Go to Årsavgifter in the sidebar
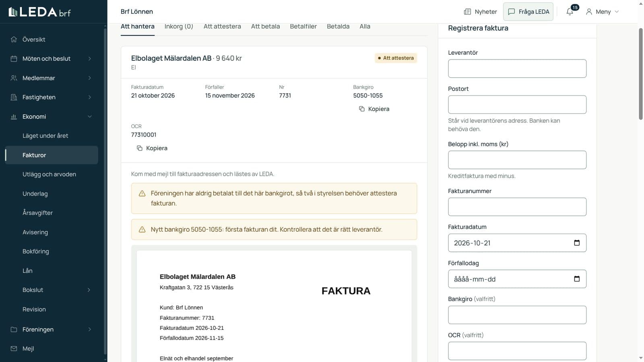Image resolution: width=644 pixels, height=362 pixels. (52, 213)
